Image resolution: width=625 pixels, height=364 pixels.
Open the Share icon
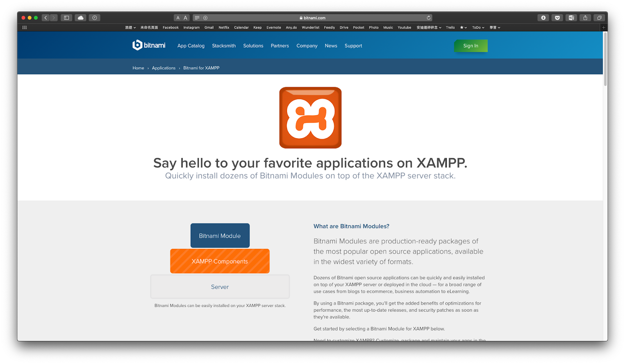coord(585,18)
